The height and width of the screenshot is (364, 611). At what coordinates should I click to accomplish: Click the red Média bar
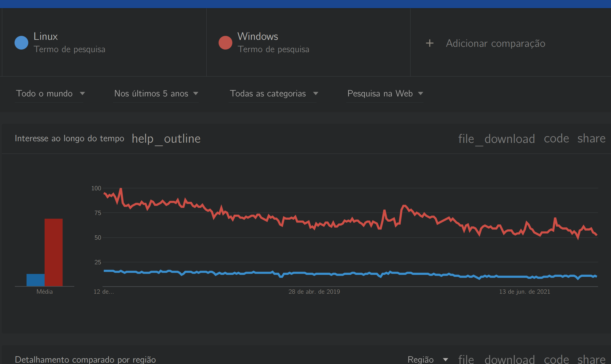(x=54, y=252)
